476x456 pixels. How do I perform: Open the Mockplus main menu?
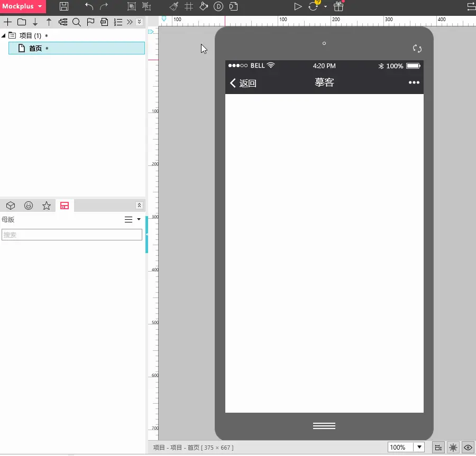pyautogui.click(x=23, y=6)
